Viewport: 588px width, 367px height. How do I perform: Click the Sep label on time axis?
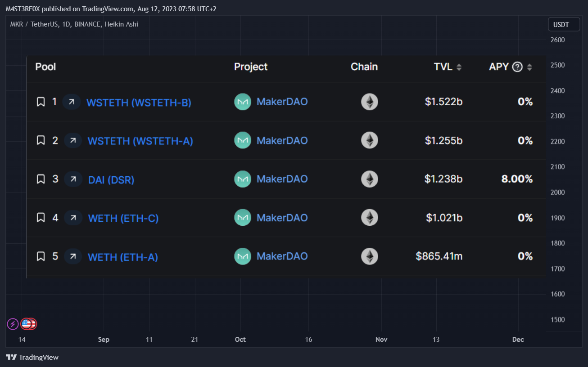pos(104,340)
